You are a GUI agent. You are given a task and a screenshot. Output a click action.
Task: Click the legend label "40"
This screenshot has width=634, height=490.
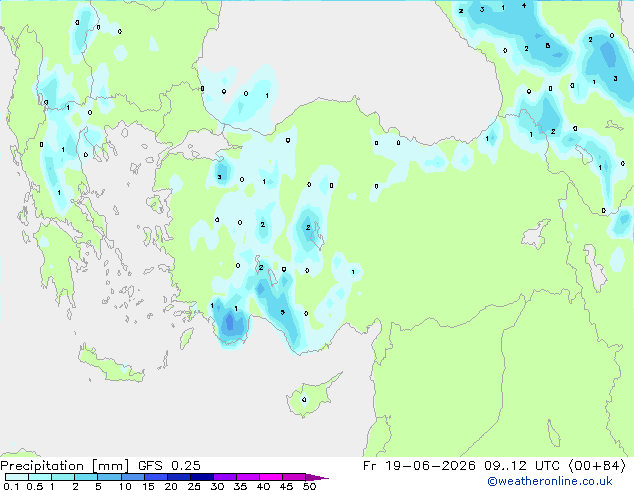[264, 486]
